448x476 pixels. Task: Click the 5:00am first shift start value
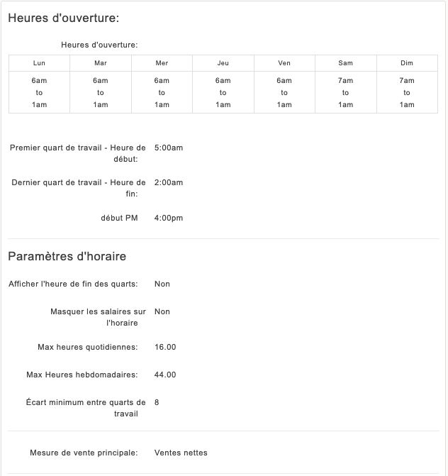[169, 148]
